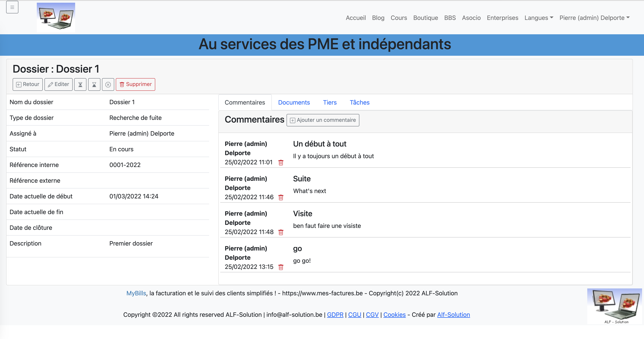644x339 pixels.
Task: Delete the comment dated 25/02/2022 11:01
Action: pos(281,162)
